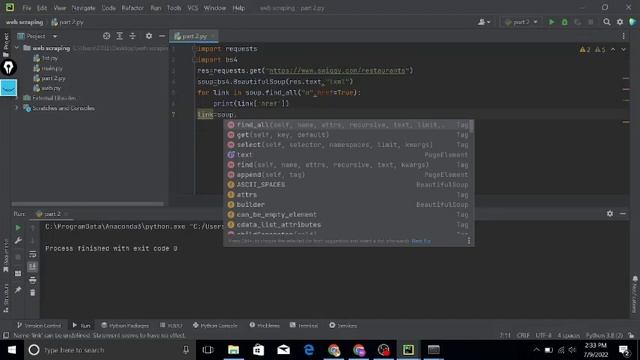Click the black pen-nib icon on left strip

pyautogui.click(x=8, y=67)
